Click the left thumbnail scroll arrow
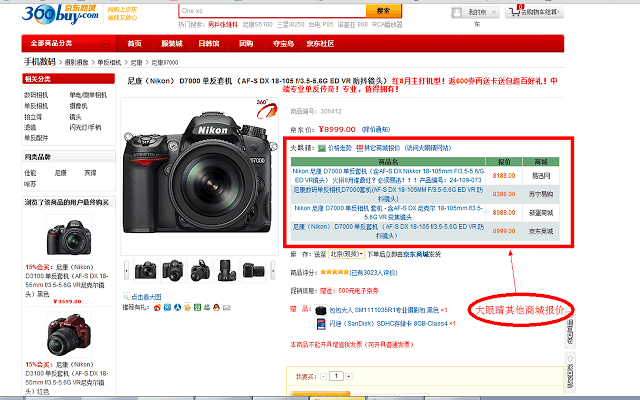 click(x=126, y=270)
